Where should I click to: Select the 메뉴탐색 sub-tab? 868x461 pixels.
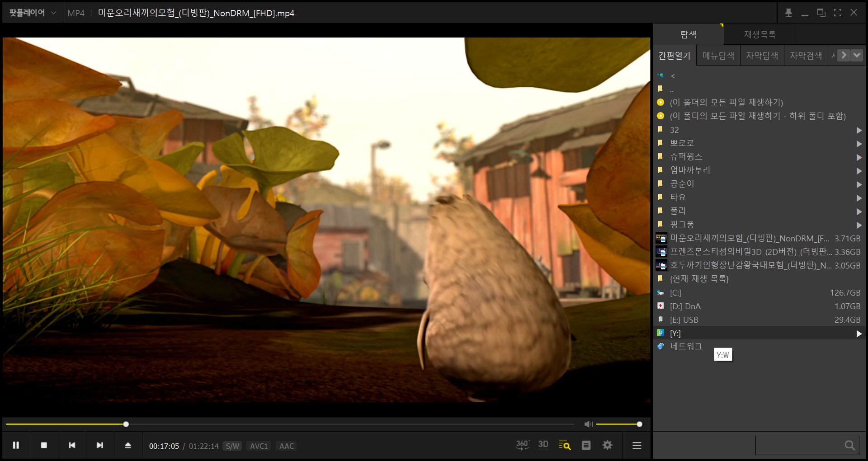(718, 56)
